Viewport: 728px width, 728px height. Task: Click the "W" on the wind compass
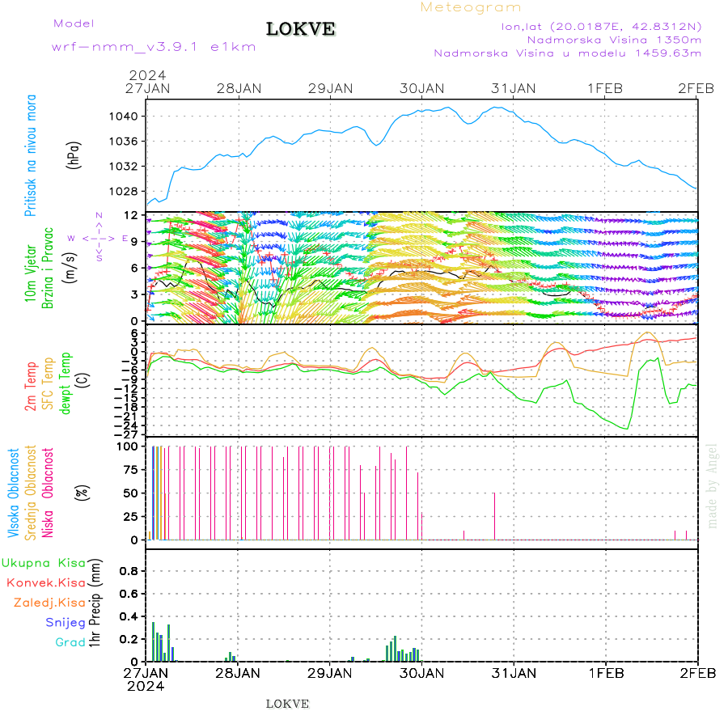click(71, 239)
